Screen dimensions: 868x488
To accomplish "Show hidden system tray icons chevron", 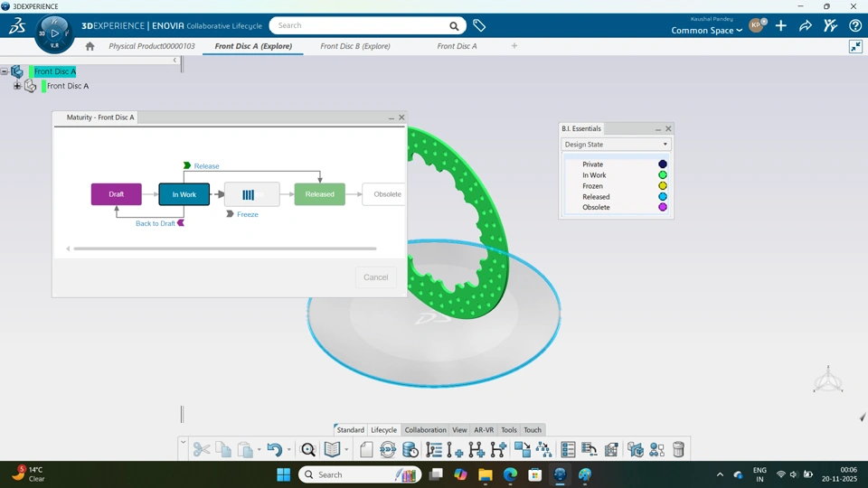I will [x=720, y=474].
